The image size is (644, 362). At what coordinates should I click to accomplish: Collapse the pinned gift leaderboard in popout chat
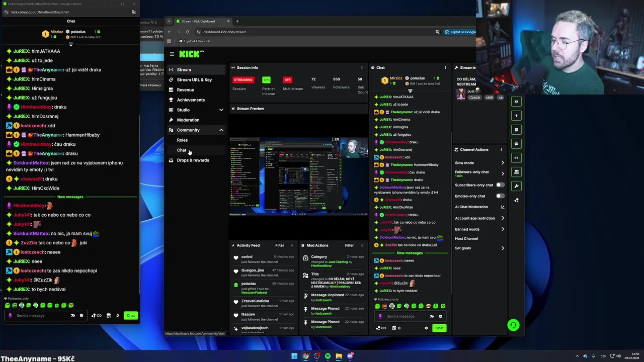pyautogui.click(x=71, y=44)
